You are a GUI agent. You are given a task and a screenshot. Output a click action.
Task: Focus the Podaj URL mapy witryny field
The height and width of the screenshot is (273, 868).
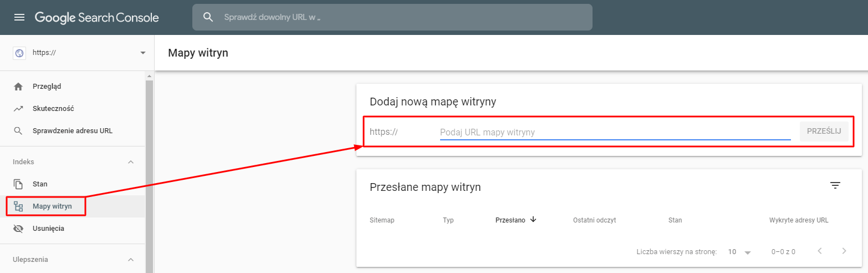615,132
